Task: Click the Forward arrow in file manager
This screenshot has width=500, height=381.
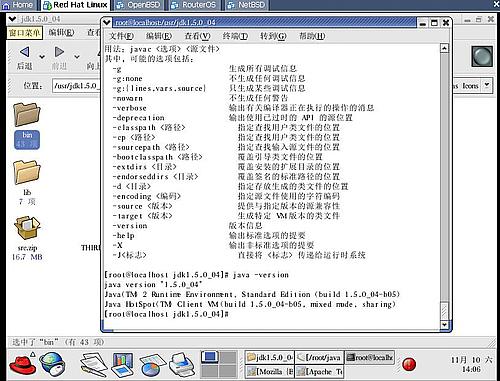Action: 59,52
